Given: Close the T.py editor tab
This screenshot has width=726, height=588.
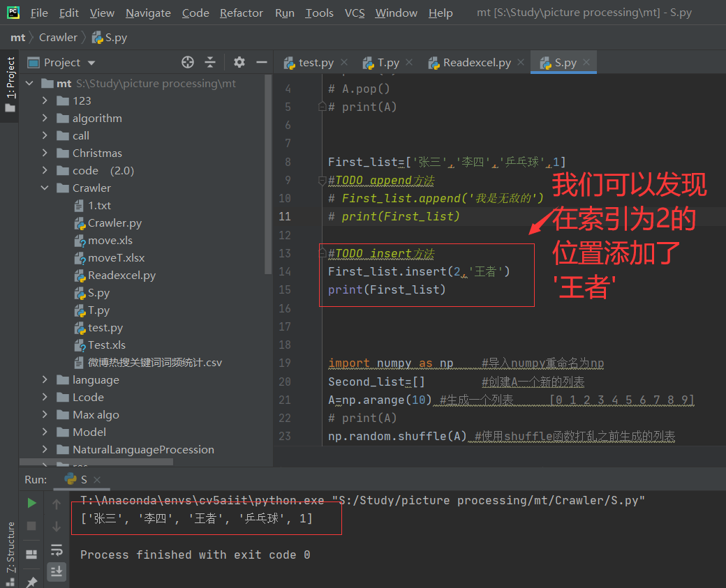Looking at the screenshot, I should [x=409, y=62].
